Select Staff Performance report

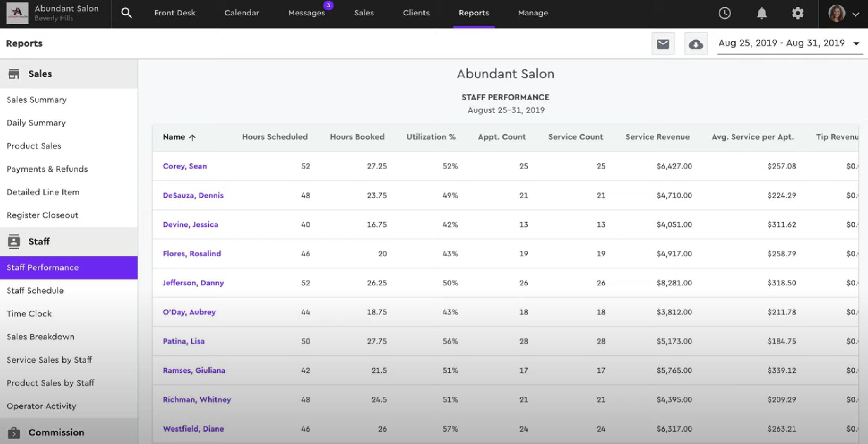tap(69, 267)
